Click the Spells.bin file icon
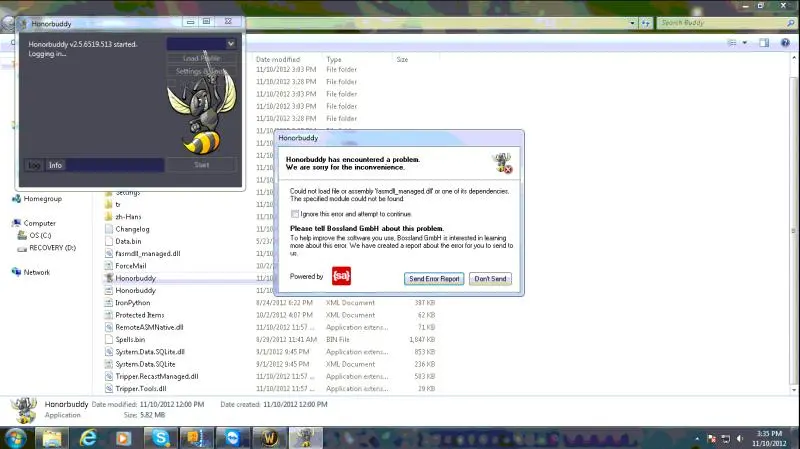800x449 pixels. point(108,339)
